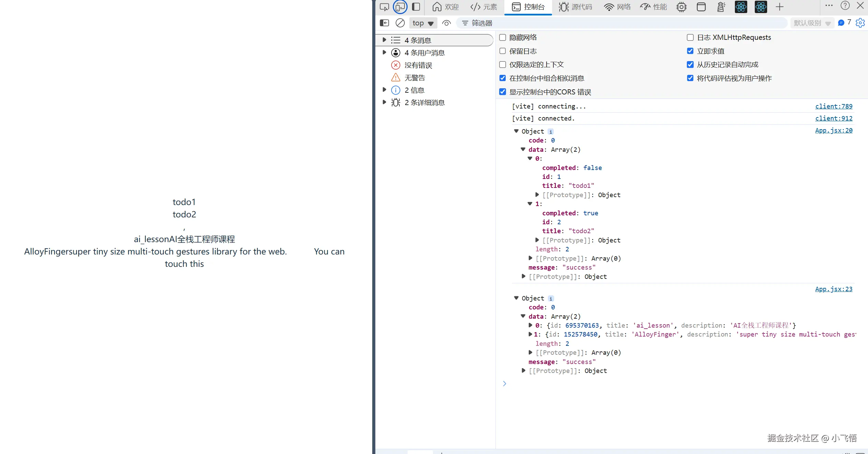Open console settings gear icon
The height and width of the screenshot is (454, 868).
[860, 23]
